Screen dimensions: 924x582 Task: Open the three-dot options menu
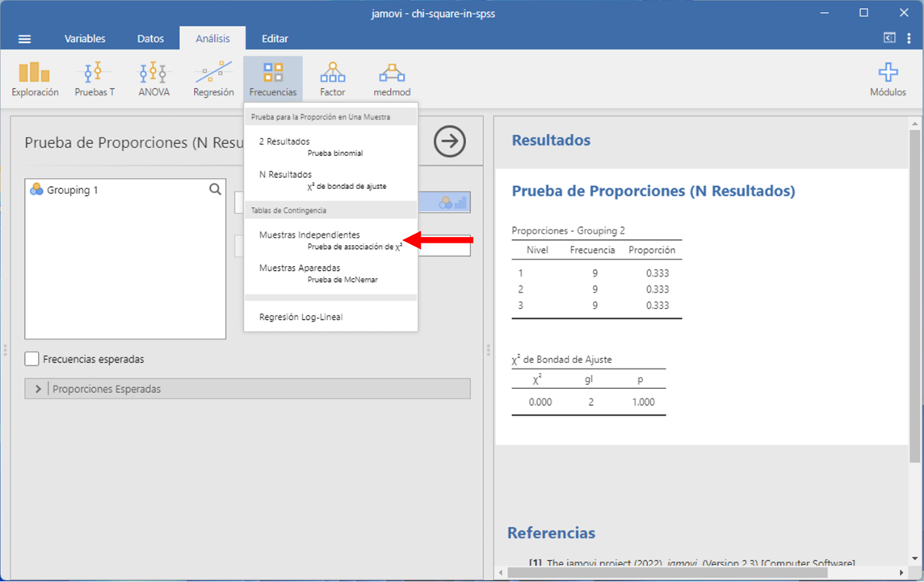click(x=909, y=38)
